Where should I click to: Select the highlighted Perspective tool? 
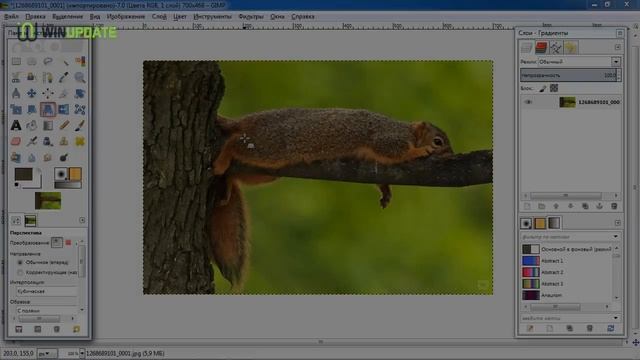(48, 109)
